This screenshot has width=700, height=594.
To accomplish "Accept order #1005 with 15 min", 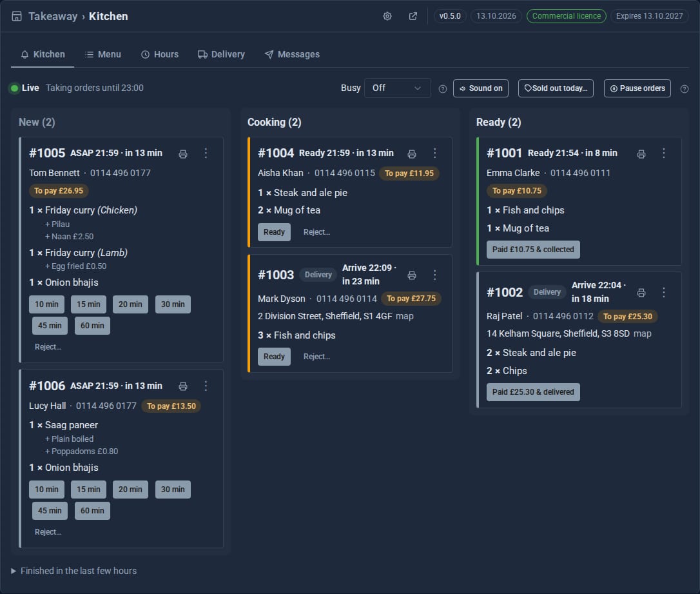I will click(88, 304).
